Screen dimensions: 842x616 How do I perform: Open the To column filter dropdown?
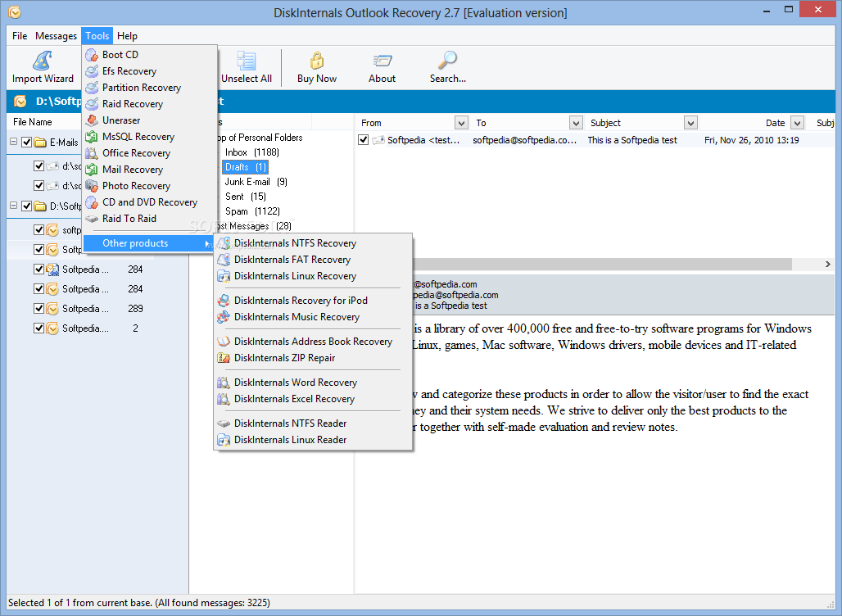[x=576, y=123]
